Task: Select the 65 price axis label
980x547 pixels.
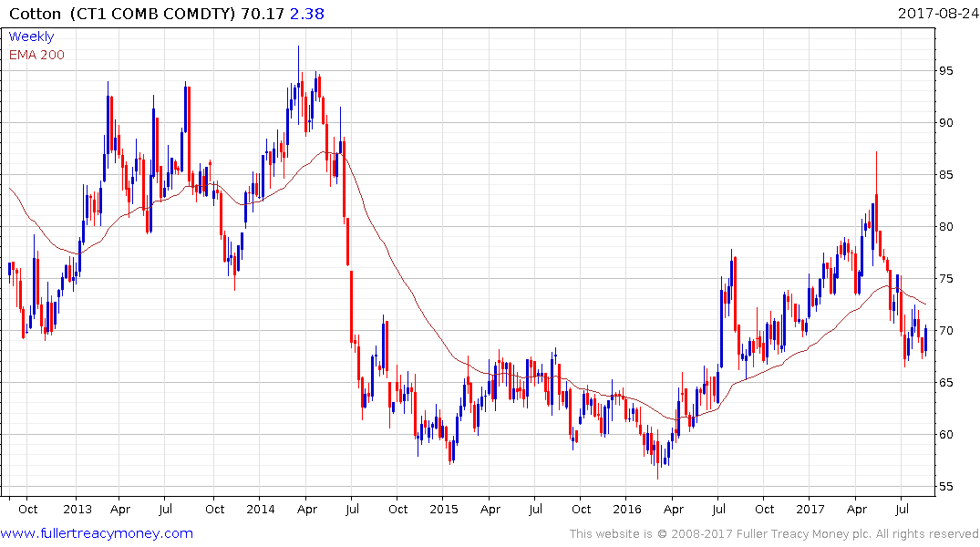Action: point(945,382)
